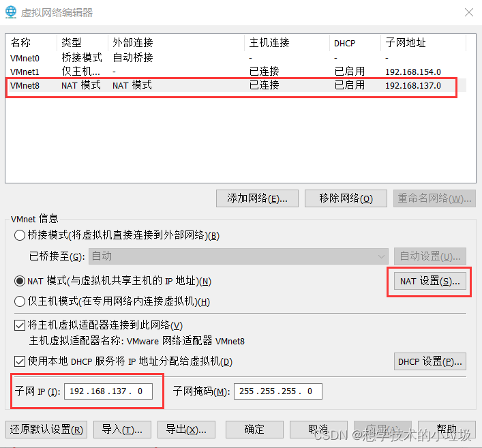Screen dimensions: 482x448
Task: Click the 移除网络(O) button
Action: (x=346, y=198)
